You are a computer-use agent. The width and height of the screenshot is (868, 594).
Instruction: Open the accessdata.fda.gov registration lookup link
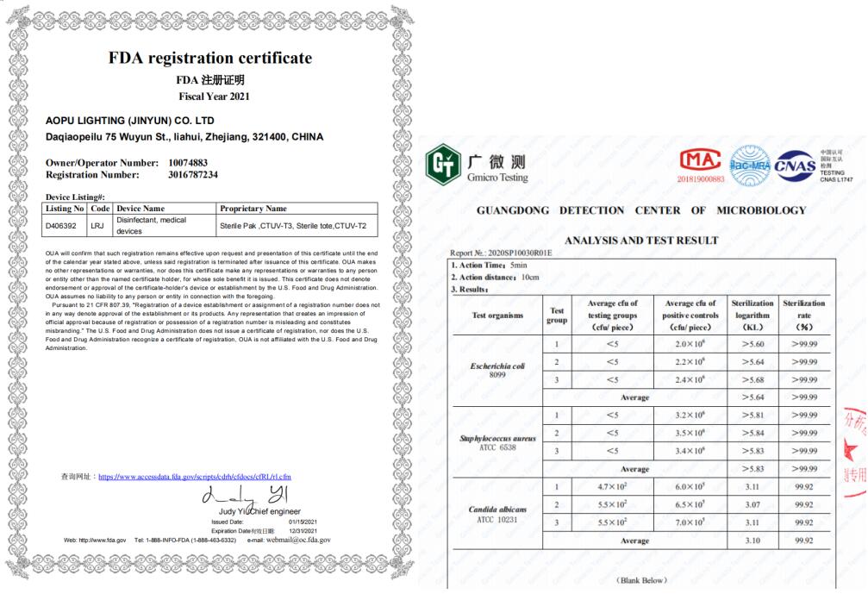pyautogui.click(x=194, y=477)
